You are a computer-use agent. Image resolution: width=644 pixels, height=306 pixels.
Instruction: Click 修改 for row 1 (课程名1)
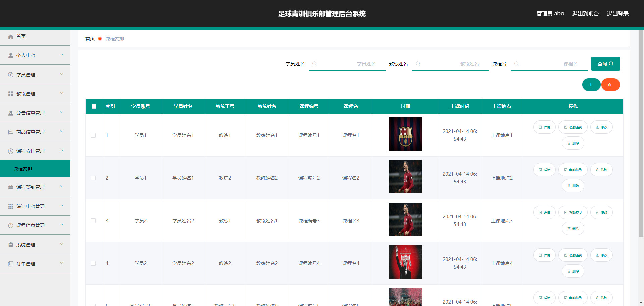point(601,127)
